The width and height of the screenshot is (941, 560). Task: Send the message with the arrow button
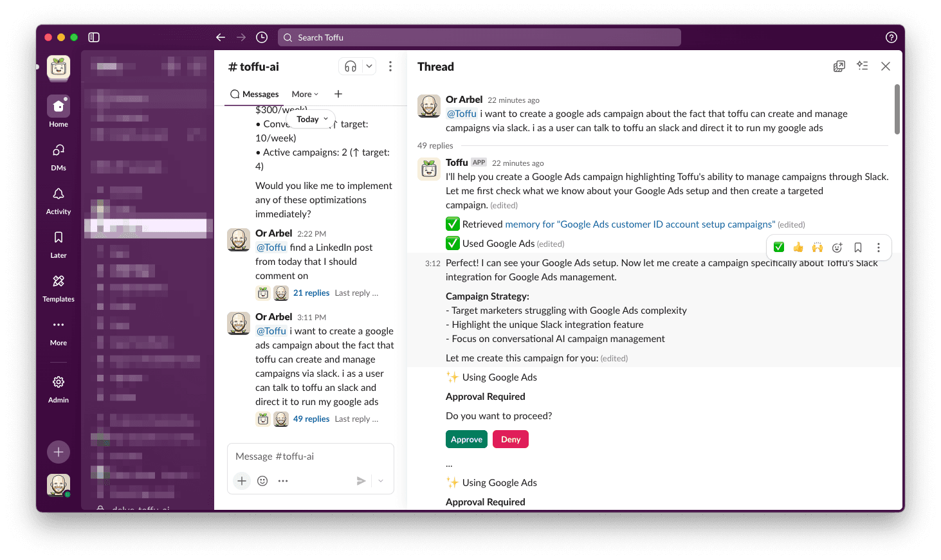pos(361,481)
